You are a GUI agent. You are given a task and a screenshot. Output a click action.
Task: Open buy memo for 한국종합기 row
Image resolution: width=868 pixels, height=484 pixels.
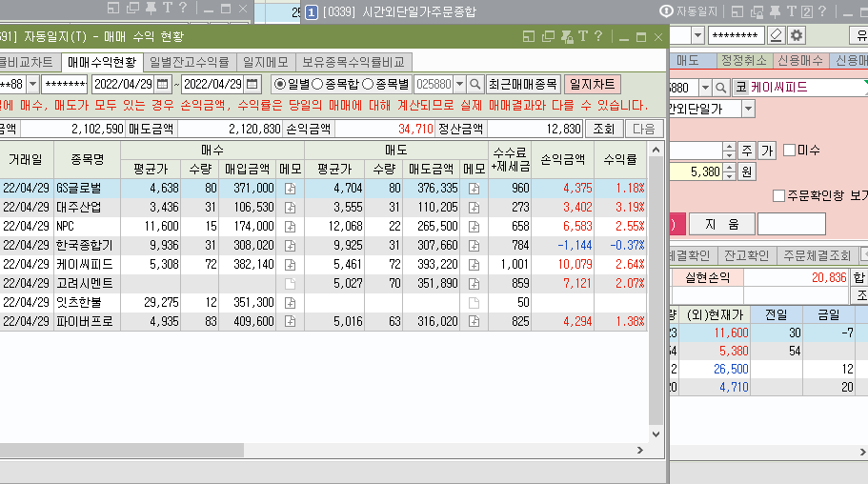point(290,245)
